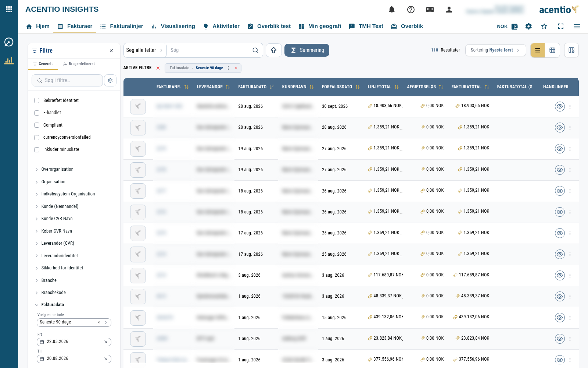Image resolution: width=588 pixels, height=368 pixels.
Task: Open the bar chart icon in sidebar
Action: (x=9, y=60)
